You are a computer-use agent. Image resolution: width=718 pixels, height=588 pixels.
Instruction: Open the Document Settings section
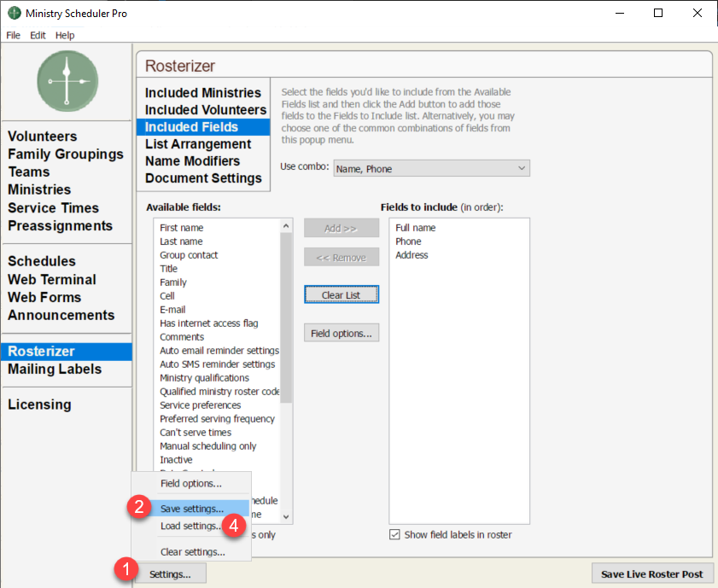coord(203,178)
